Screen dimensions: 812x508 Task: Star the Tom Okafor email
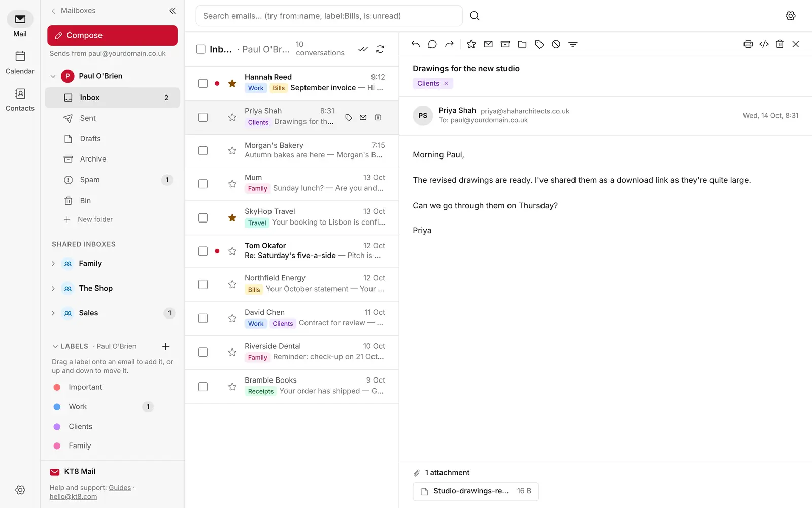[x=232, y=251]
